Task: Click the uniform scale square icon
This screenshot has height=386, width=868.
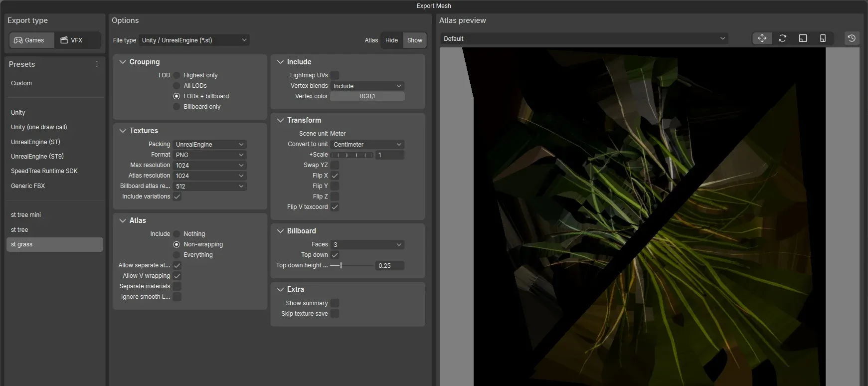Action: [803, 38]
